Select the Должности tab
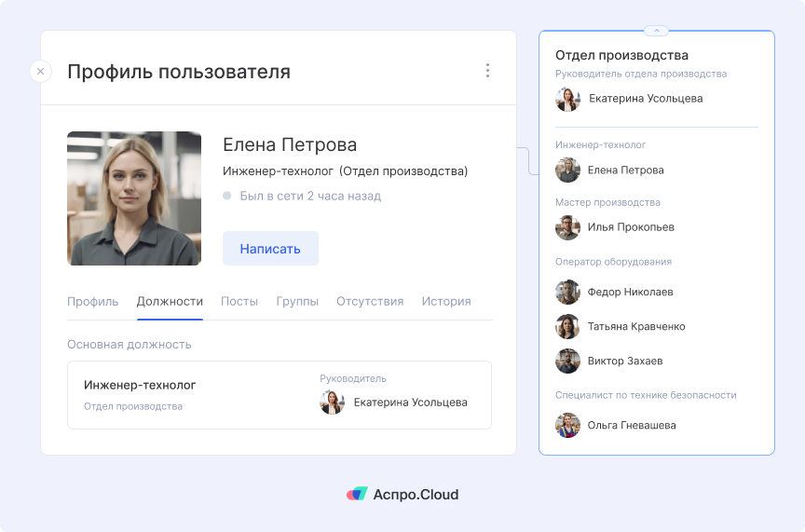Image resolution: width=805 pixels, height=532 pixels. (170, 301)
